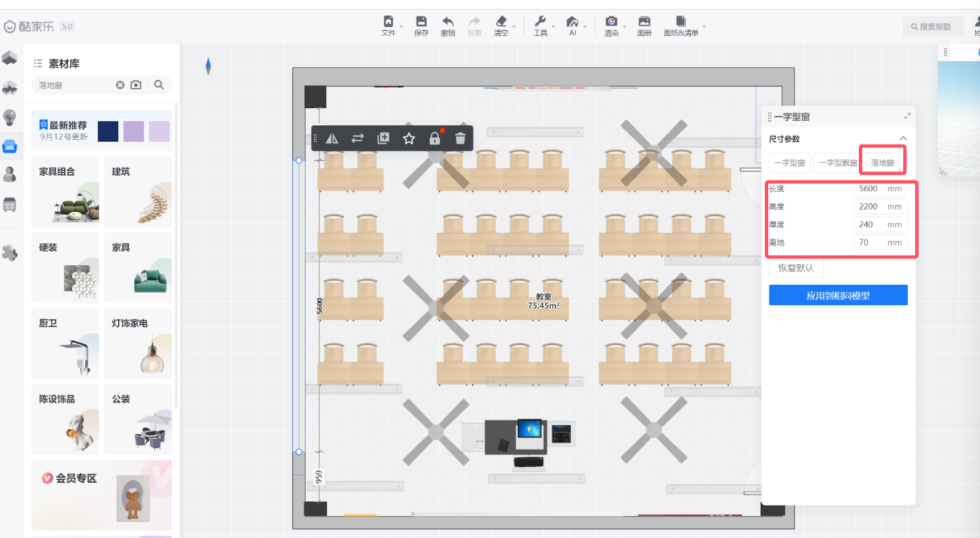
Task: Open the layered blocks tool in left sidebar
Action: coord(10,88)
